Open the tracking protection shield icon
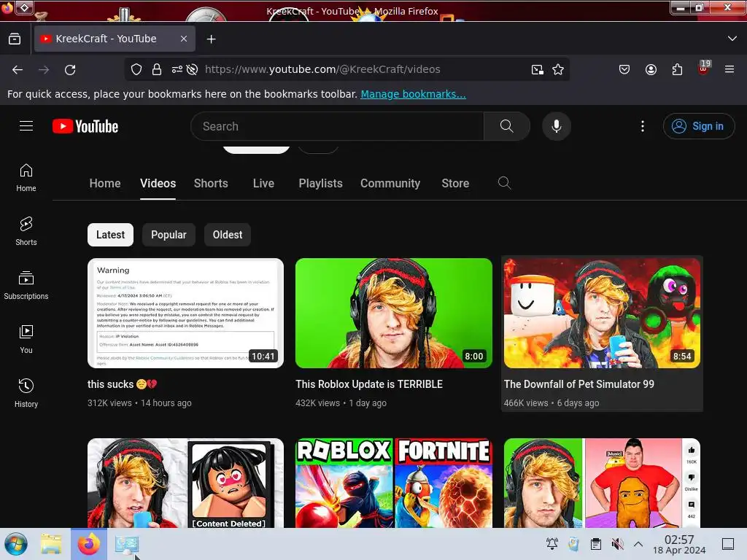This screenshot has width=747, height=560. pos(136,69)
